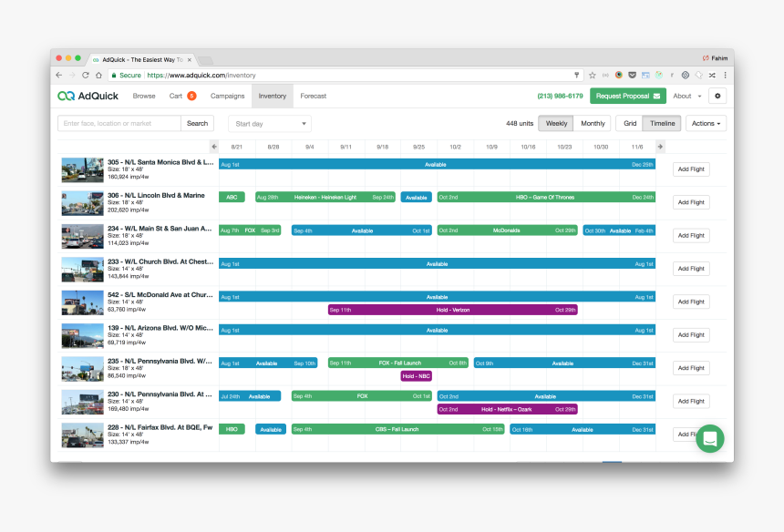Click the Search button
The width and height of the screenshot is (784, 532).
(x=198, y=123)
